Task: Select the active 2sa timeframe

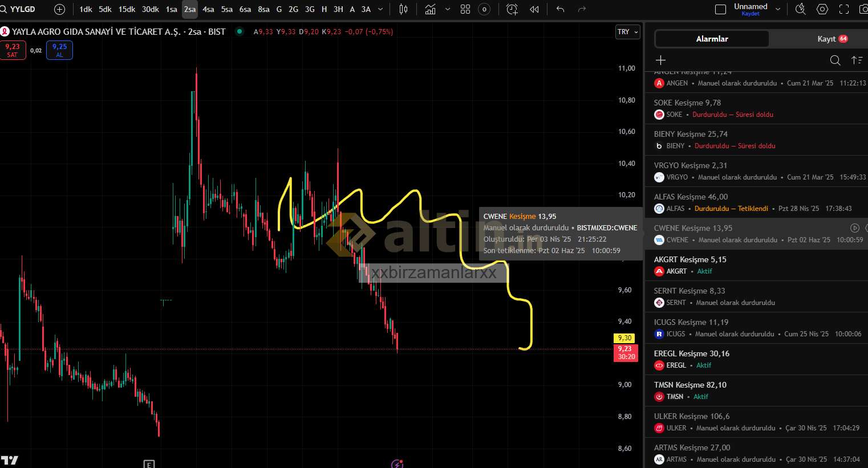Action: (190, 9)
